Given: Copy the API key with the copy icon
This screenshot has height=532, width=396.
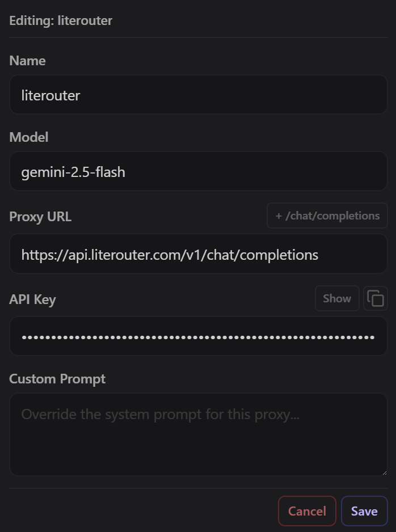Looking at the screenshot, I should tap(376, 298).
